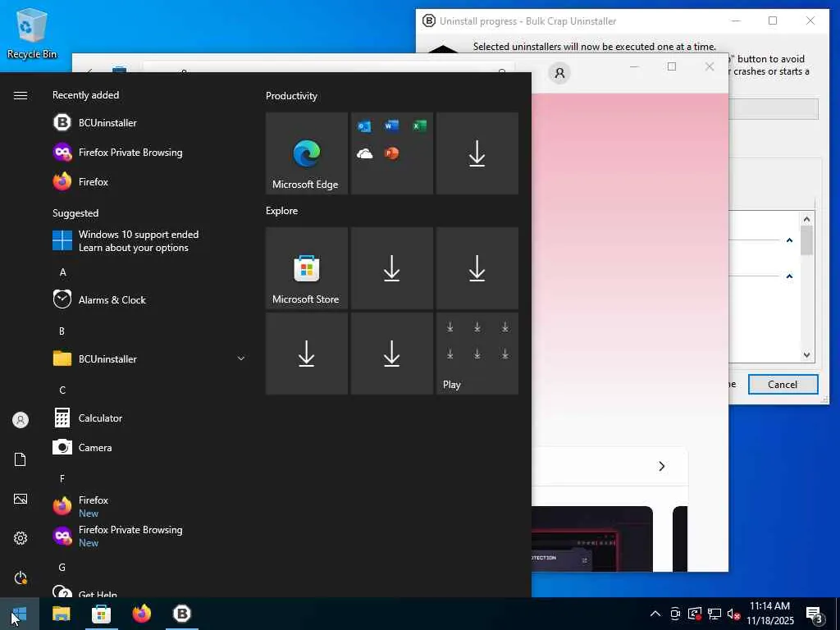Click the right chevron in Store window
840x630 pixels.
pyautogui.click(x=662, y=466)
